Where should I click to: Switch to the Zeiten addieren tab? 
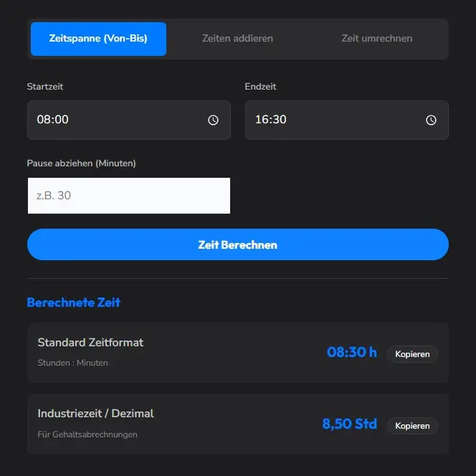point(237,39)
